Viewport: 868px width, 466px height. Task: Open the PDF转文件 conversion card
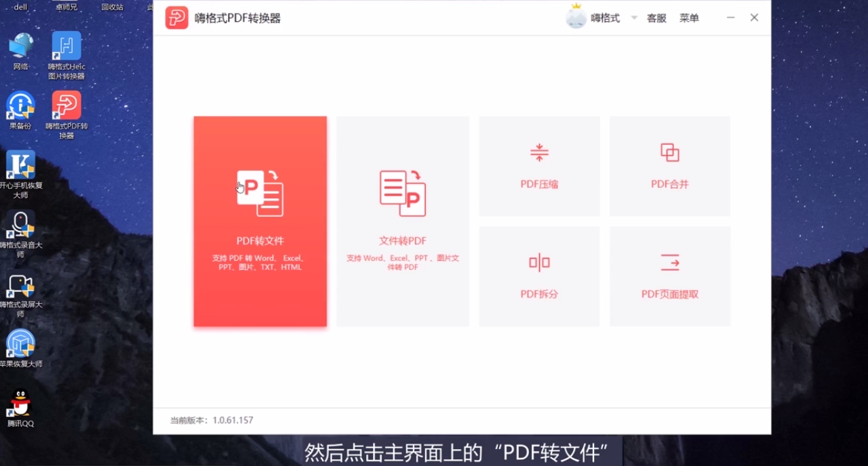click(x=260, y=221)
